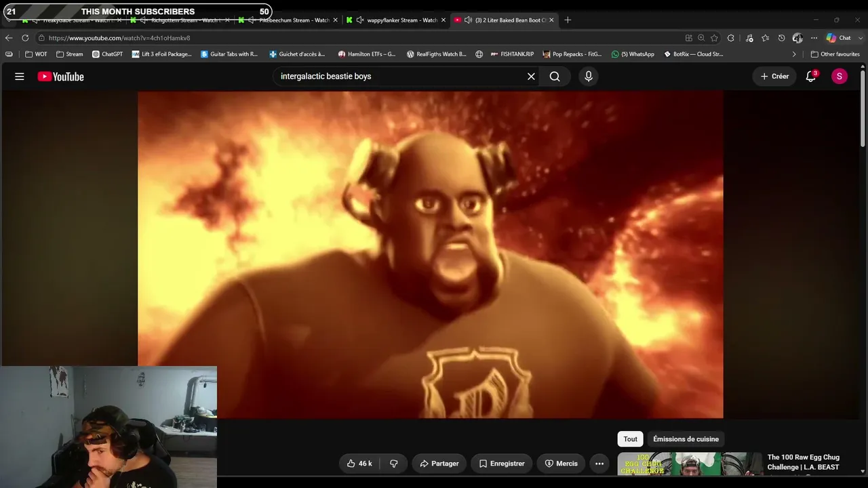Zoom the page using address-bar magnifier
The width and height of the screenshot is (868, 488).
[x=701, y=38]
